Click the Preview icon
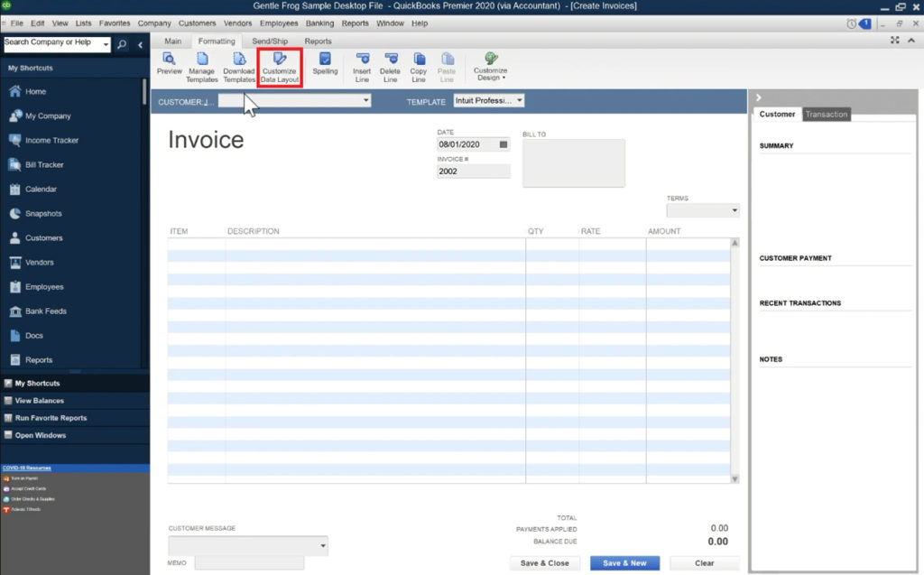This screenshot has width=924, height=575. point(169,63)
